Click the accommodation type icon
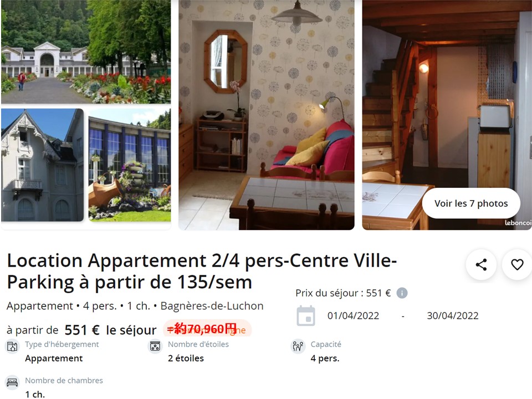The width and height of the screenshot is (532, 399). point(12,346)
